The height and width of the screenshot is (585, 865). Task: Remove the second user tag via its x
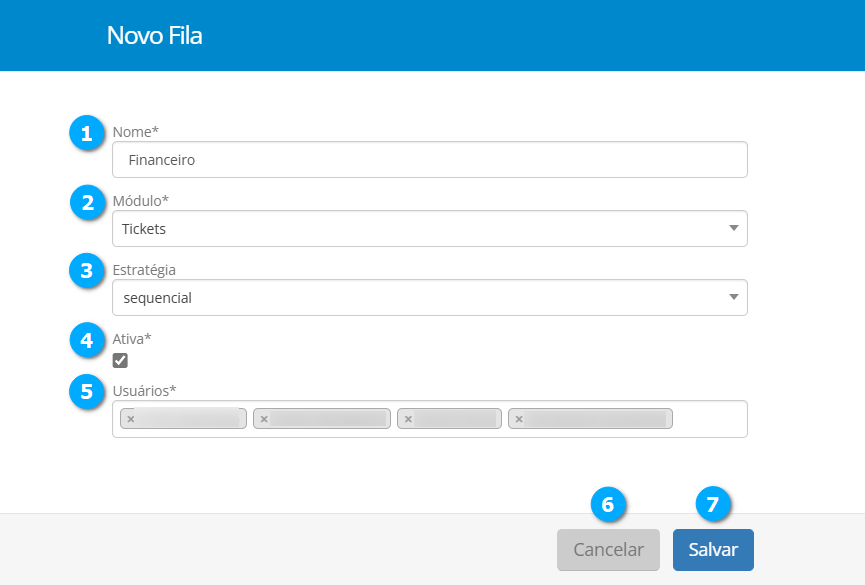[264, 419]
